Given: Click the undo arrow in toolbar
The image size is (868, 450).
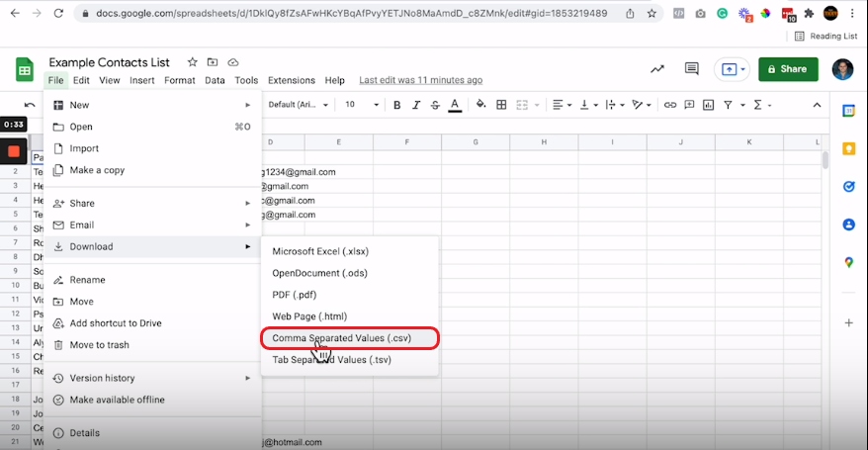Looking at the screenshot, I should [x=30, y=105].
